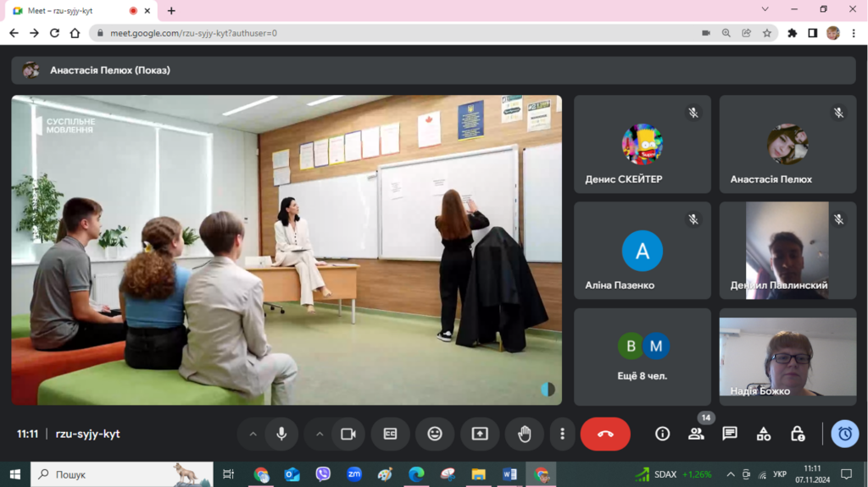Toggle the microphone on or off
The image size is (868, 487).
click(281, 434)
